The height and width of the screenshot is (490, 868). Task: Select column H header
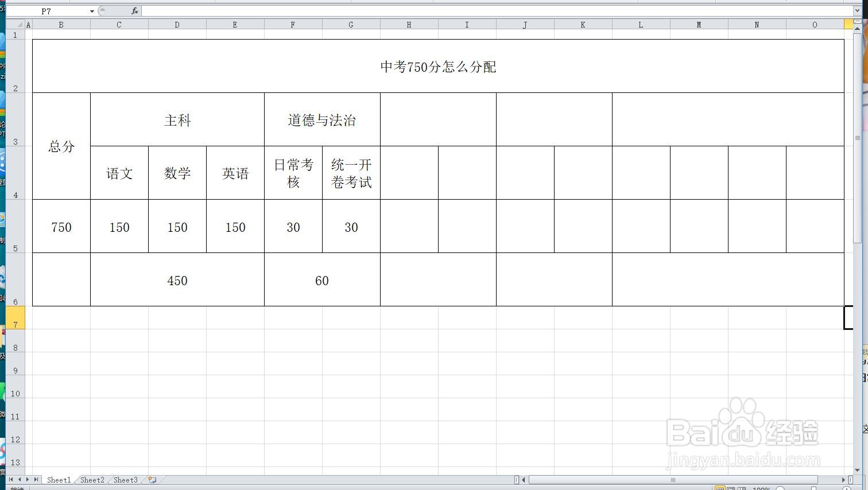[409, 25]
